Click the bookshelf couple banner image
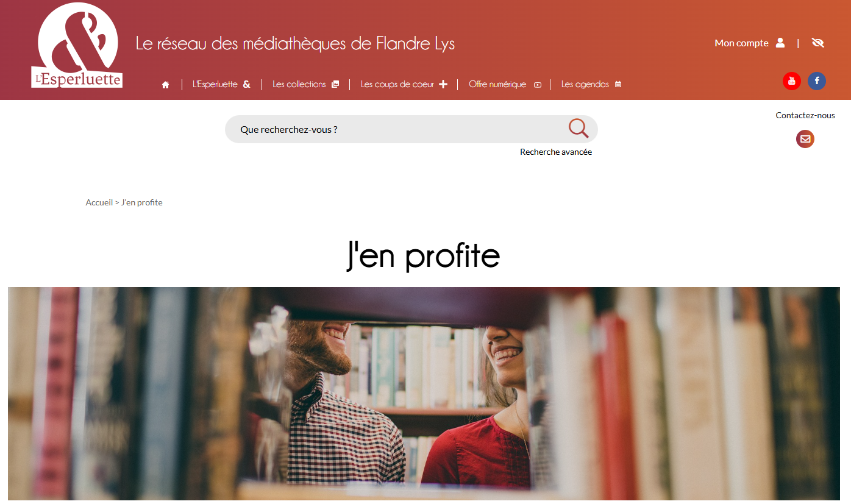 (x=424, y=394)
